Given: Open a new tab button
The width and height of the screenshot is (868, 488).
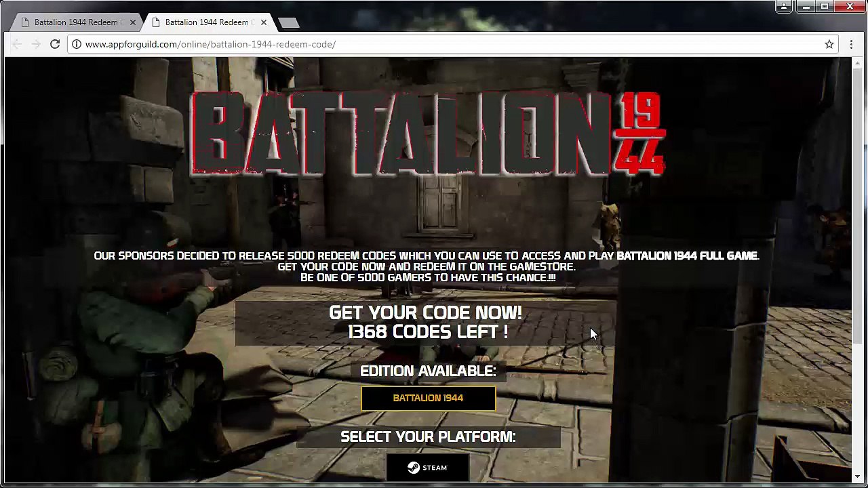Looking at the screenshot, I should 288,23.
